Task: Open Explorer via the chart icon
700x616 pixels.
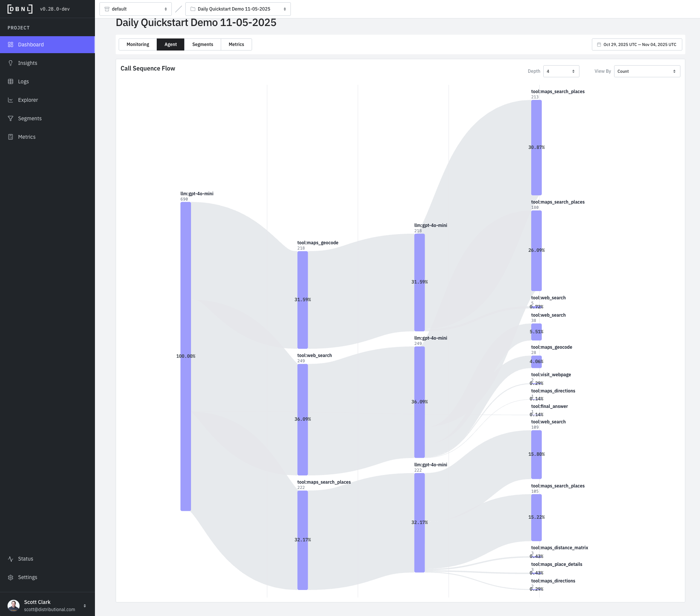Action: pyautogui.click(x=11, y=100)
